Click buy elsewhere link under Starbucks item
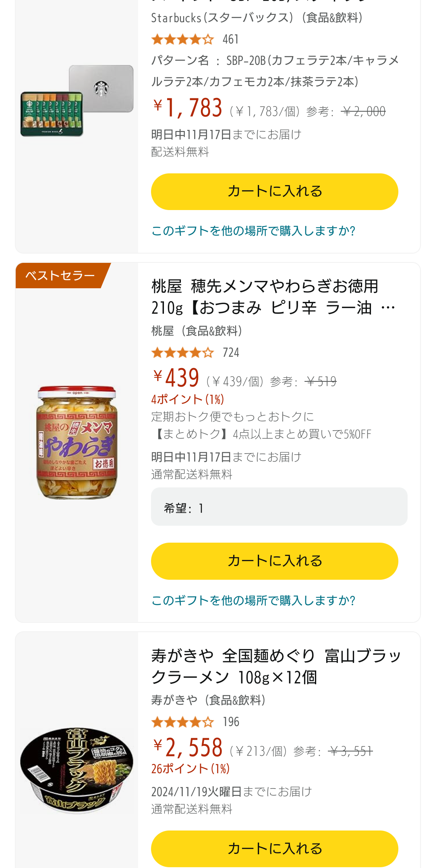The width and height of the screenshot is (435, 868). pos(253,231)
